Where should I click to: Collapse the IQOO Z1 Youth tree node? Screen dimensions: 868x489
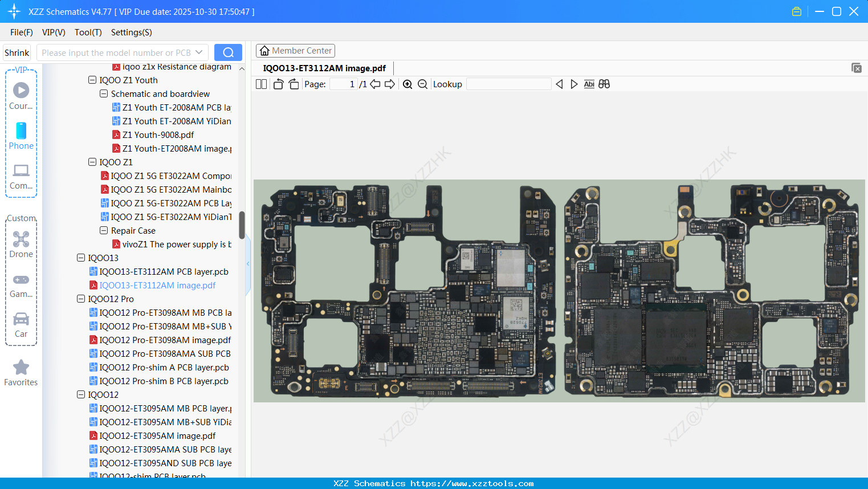click(92, 80)
